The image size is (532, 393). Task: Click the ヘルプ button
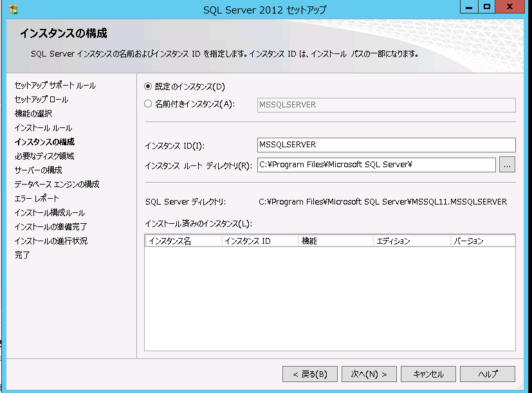pyautogui.click(x=487, y=374)
